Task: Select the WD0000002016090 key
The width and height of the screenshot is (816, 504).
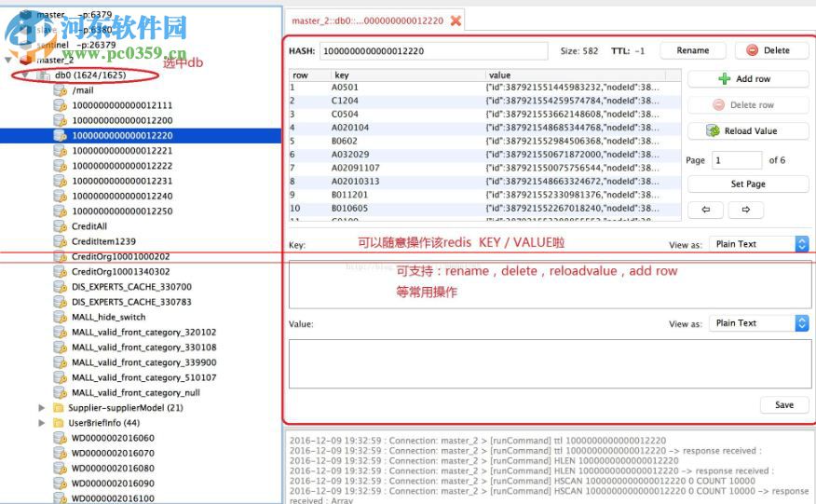Action: [x=113, y=484]
